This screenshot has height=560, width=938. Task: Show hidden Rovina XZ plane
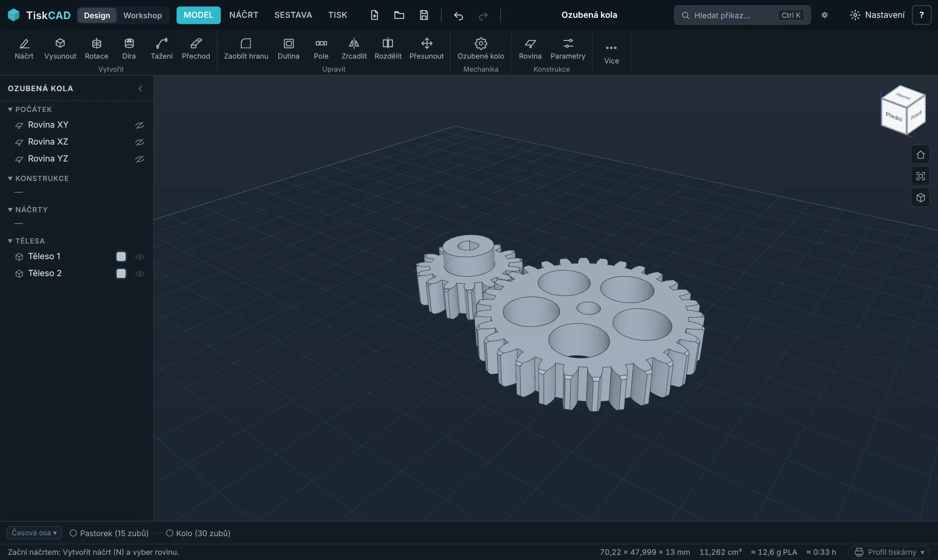(139, 142)
